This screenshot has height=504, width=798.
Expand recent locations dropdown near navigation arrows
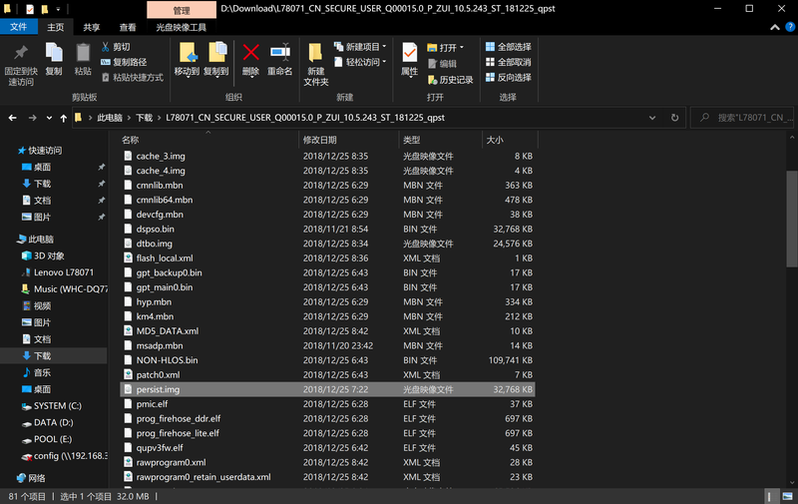pyautogui.click(x=49, y=118)
